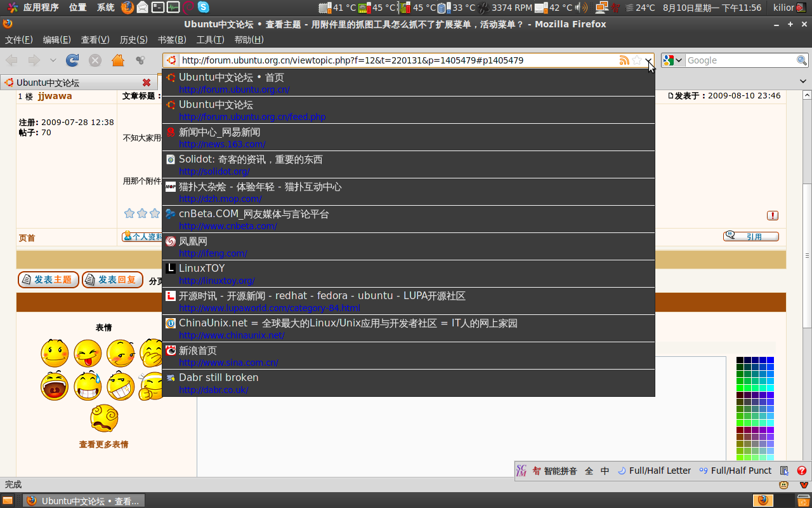This screenshot has height=508, width=812.
Task: Click the 查看更多表情 link
Action: click(103, 444)
